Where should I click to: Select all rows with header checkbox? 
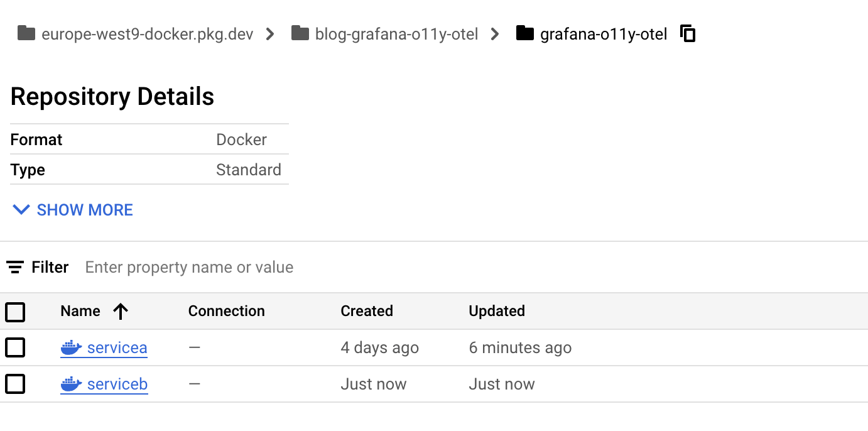click(x=15, y=312)
